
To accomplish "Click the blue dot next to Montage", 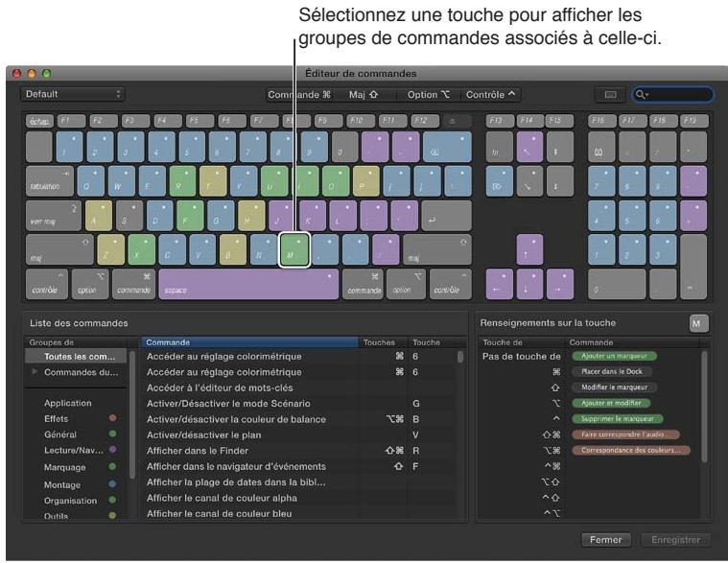I will click(112, 483).
